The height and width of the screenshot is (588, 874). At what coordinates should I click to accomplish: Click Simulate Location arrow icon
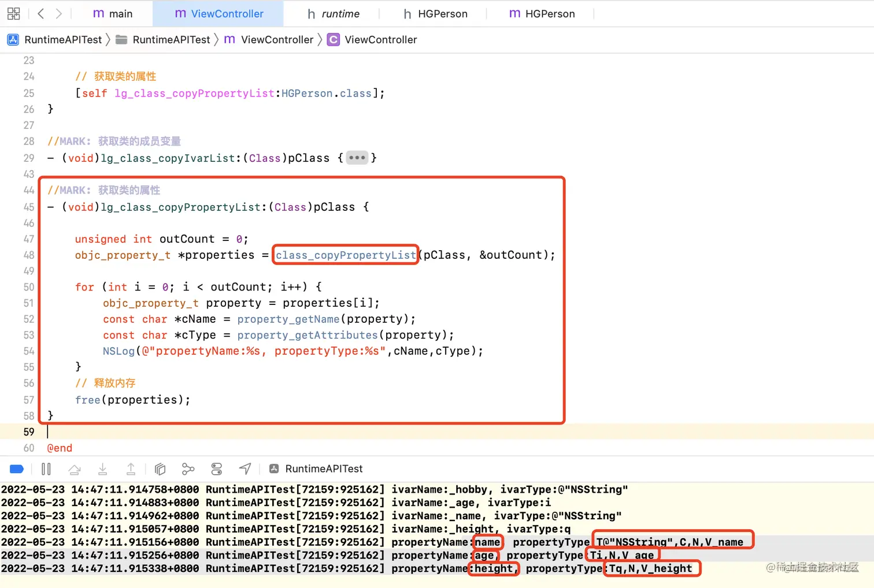(245, 468)
